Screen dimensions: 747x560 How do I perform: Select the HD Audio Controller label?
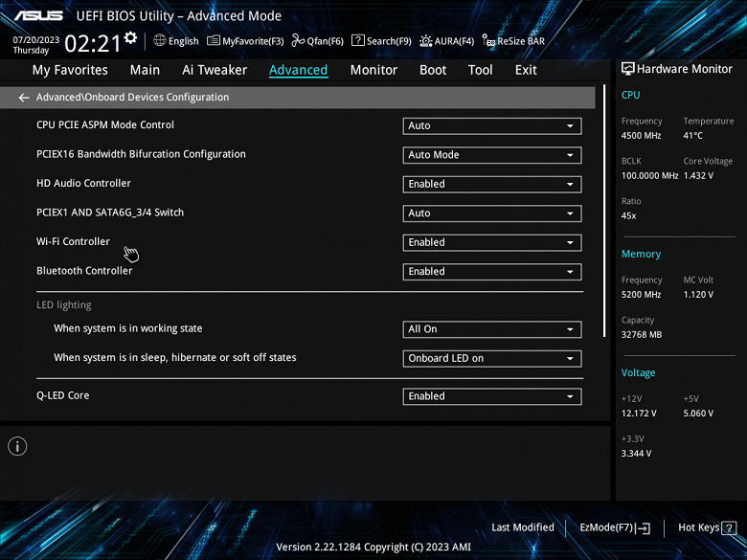pos(83,184)
